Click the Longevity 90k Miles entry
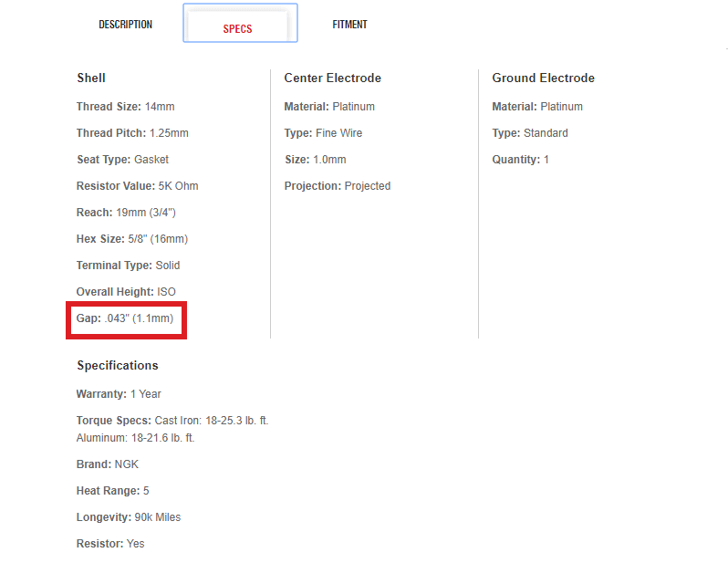728x563 pixels. [x=129, y=517]
